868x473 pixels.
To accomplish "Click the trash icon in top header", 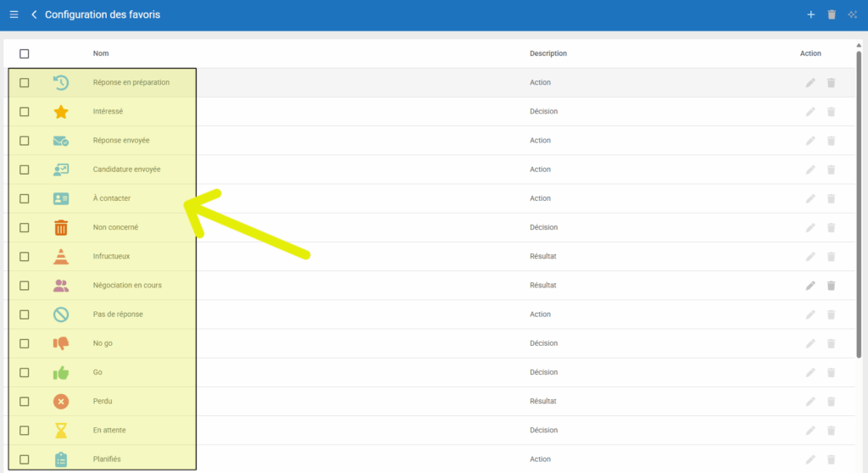I will [832, 14].
